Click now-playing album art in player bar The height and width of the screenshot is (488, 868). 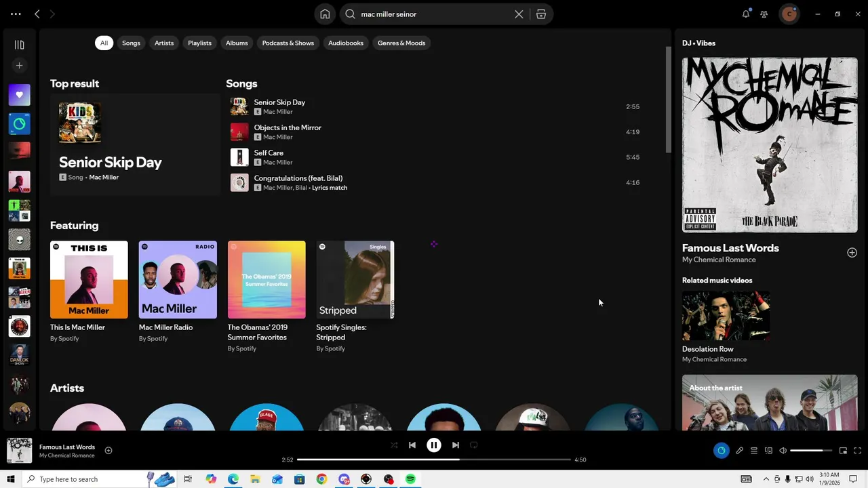click(x=19, y=451)
